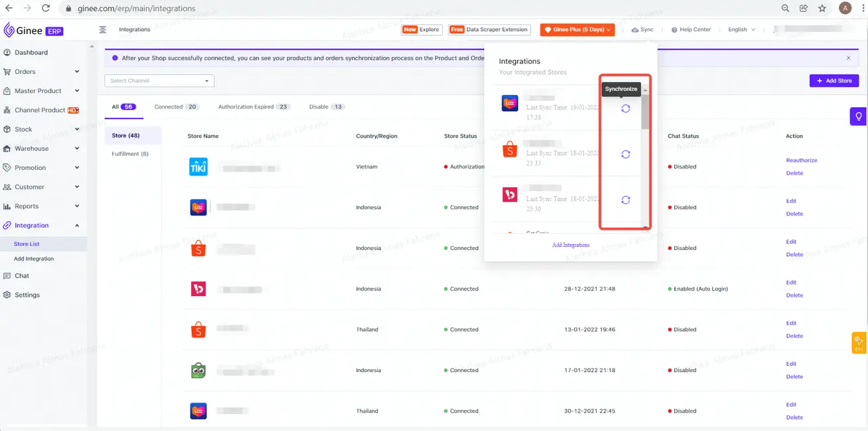Viewport: 868px width, 431px height.
Task: Open the Ginee Plus (5 Days) dropdown
Action: (x=577, y=30)
